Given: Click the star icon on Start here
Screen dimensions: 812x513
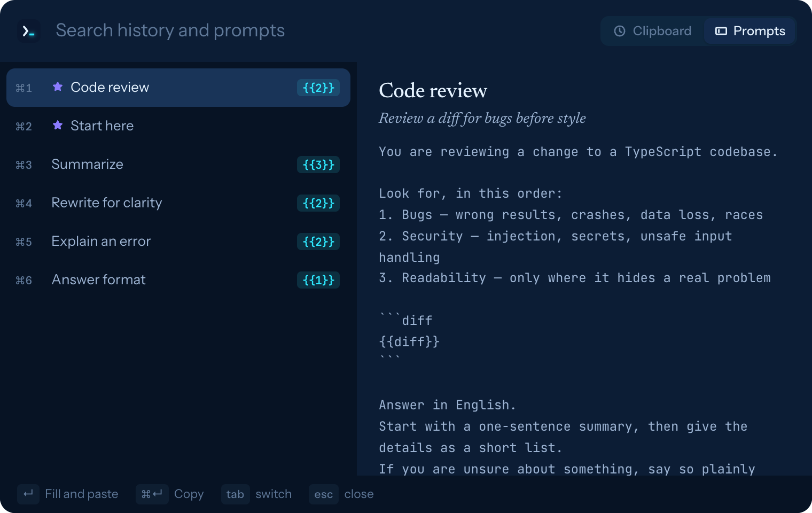Looking at the screenshot, I should click(58, 125).
